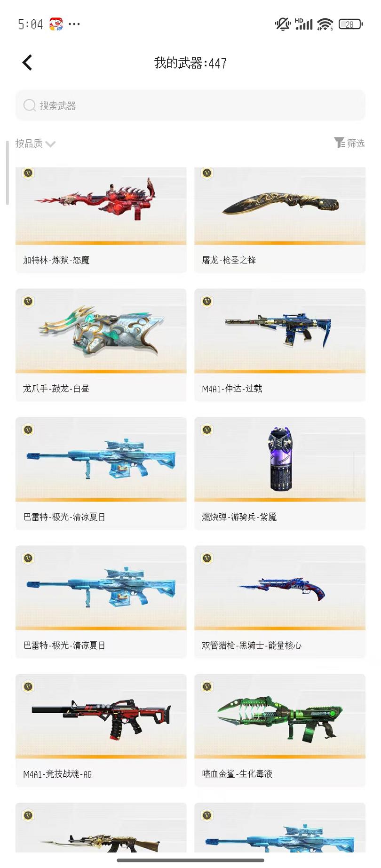Click the chevron beside 按品质
Image resolution: width=381 pixels, height=868 pixels.
coord(51,144)
